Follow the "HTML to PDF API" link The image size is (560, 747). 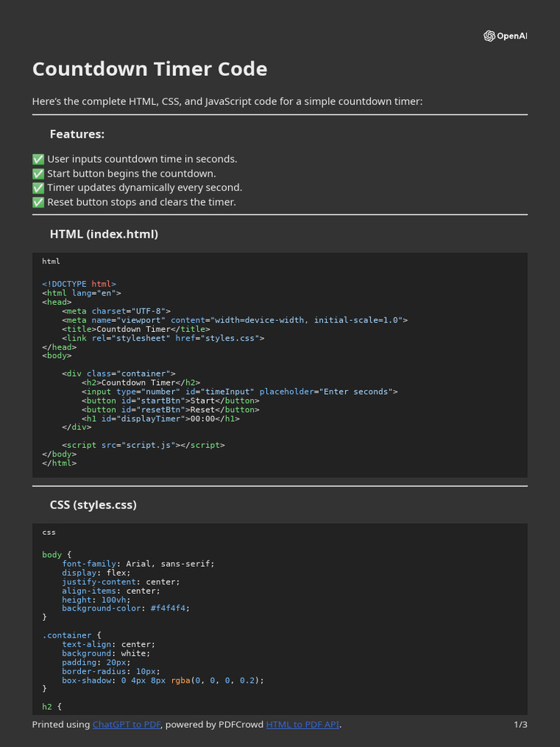[303, 724]
